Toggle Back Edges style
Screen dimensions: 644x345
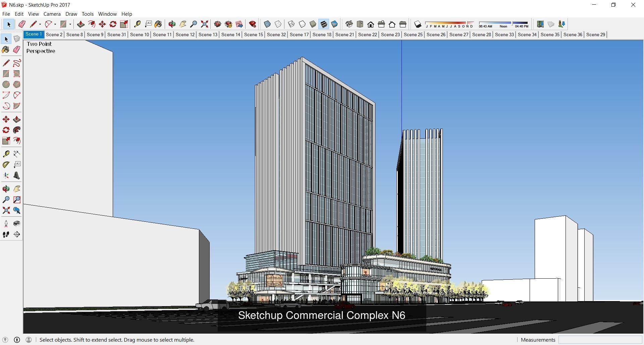pos(278,24)
